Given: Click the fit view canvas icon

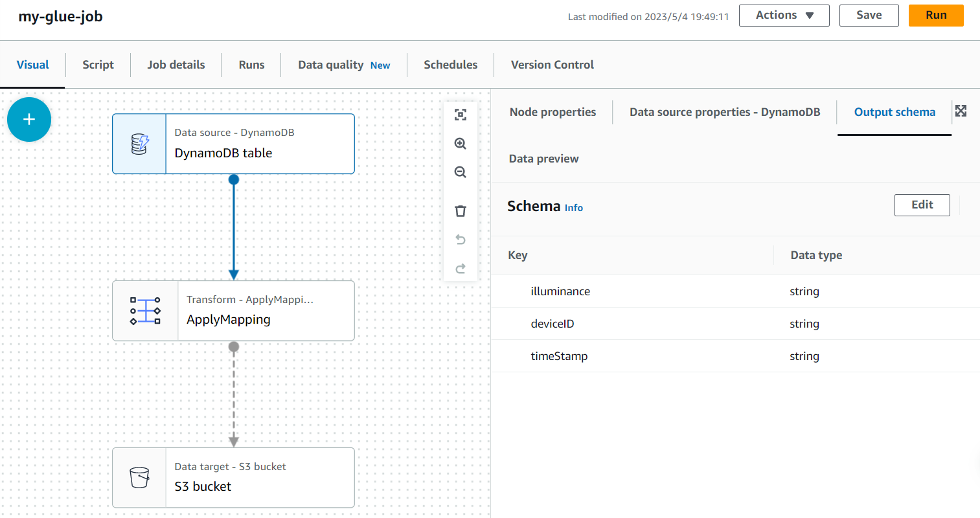Looking at the screenshot, I should (x=461, y=115).
